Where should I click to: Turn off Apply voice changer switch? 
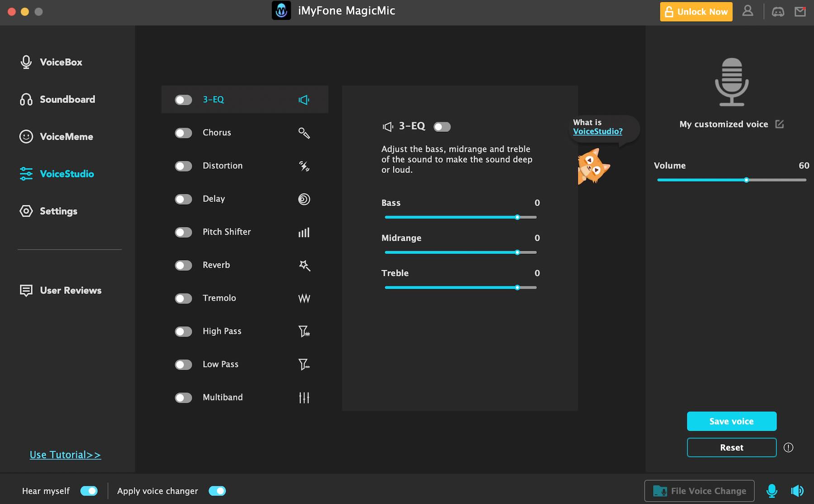pos(217,491)
